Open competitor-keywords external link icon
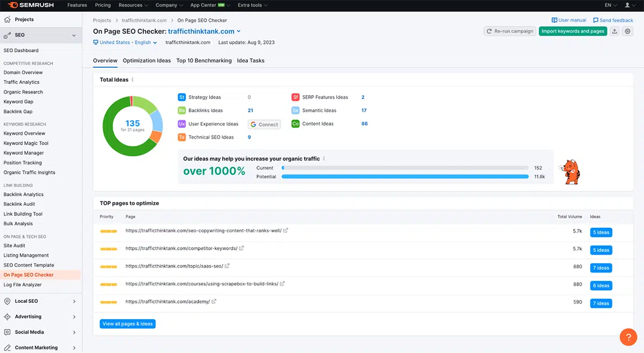644x353 pixels. (241, 248)
